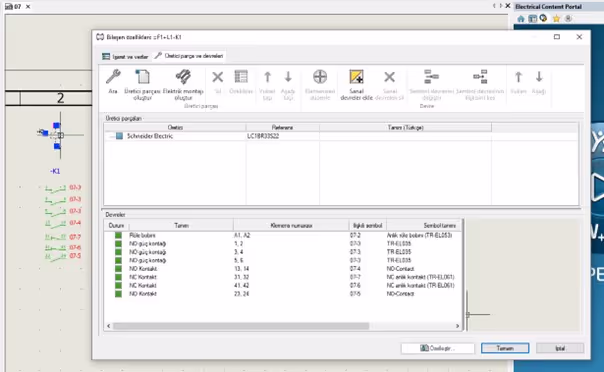Image resolution: width=604 pixels, height=372 pixels.
Task: Sort by Üretici column header
Action: click(x=175, y=127)
